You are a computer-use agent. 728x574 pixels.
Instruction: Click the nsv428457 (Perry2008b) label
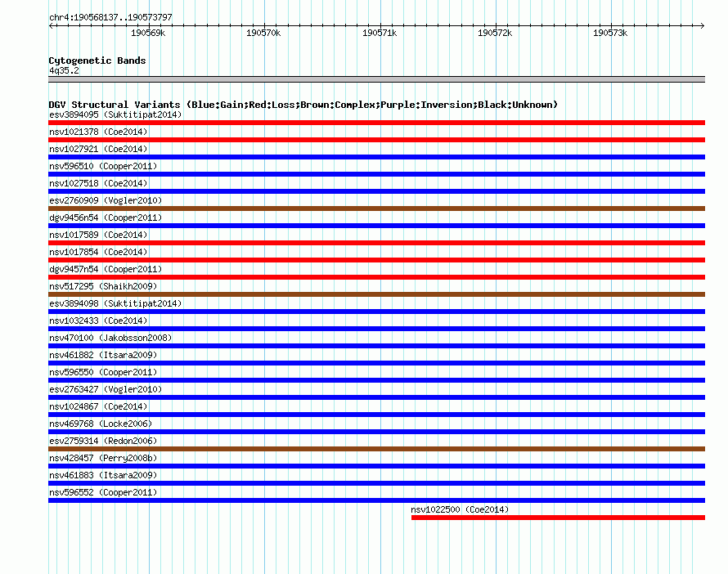click(x=103, y=458)
